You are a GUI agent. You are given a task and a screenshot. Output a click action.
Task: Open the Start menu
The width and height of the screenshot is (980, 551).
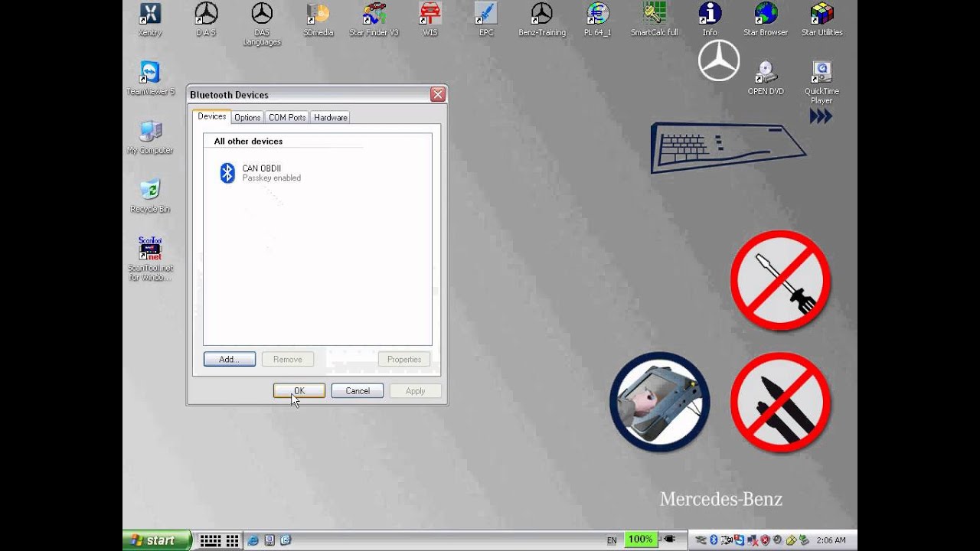click(x=156, y=540)
